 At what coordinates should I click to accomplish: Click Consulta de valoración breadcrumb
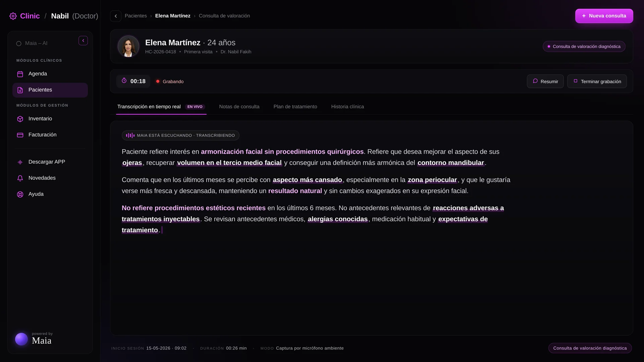click(224, 16)
